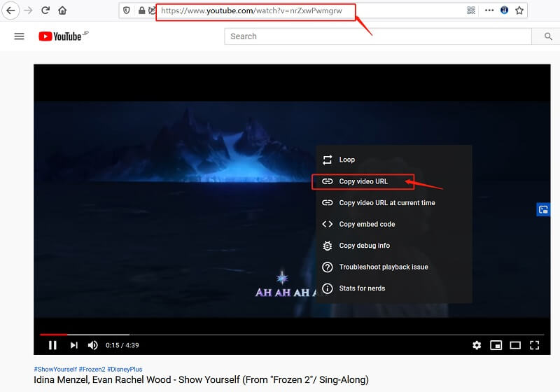Open the YouTube hamburger guide menu
The height and width of the screenshot is (392, 560).
(20, 36)
